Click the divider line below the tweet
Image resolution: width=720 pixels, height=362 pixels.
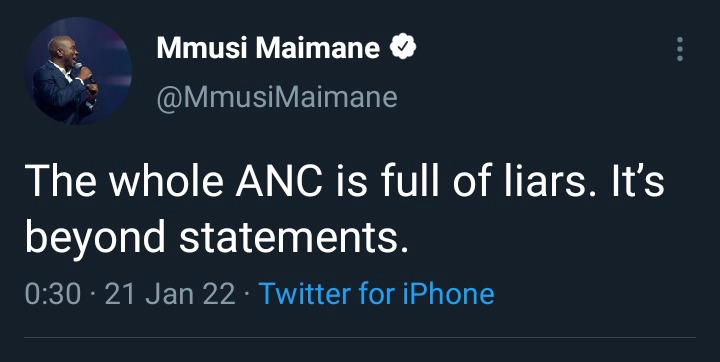(x=360, y=338)
